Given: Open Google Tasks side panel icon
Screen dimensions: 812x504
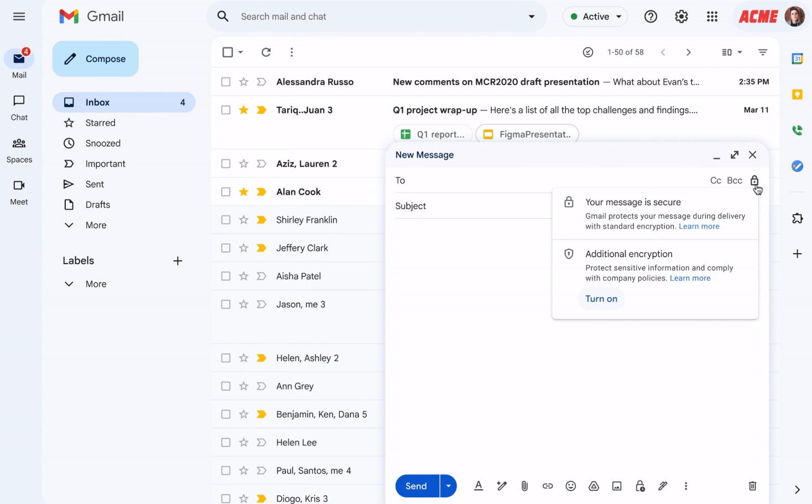Looking at the screenshot, I should pyautogui.click(x=797, y=166).
